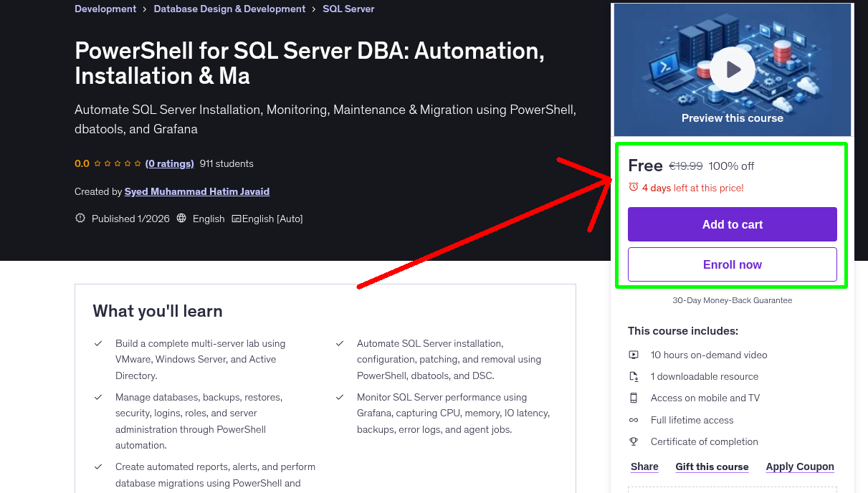Click the closed captions icon for English Auto
Image resolution: width=868 pixels, height=493 pixels.
pos(237,219)
